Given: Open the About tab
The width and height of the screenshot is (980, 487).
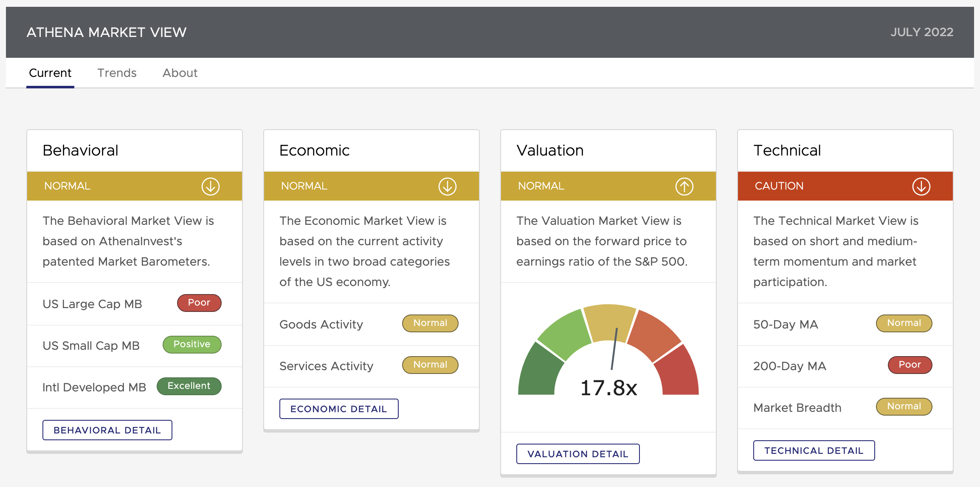Looking at the screenshot, I should click(180, 73).
